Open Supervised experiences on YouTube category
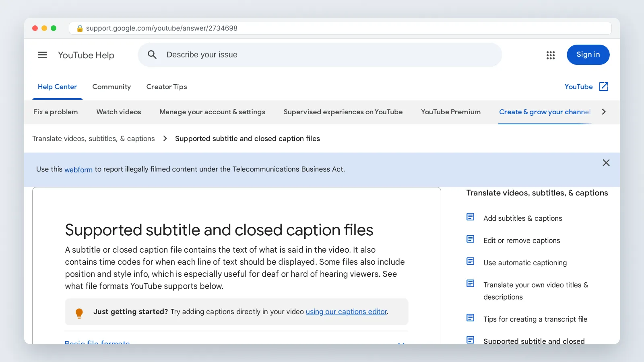 [x=343, y=112]
